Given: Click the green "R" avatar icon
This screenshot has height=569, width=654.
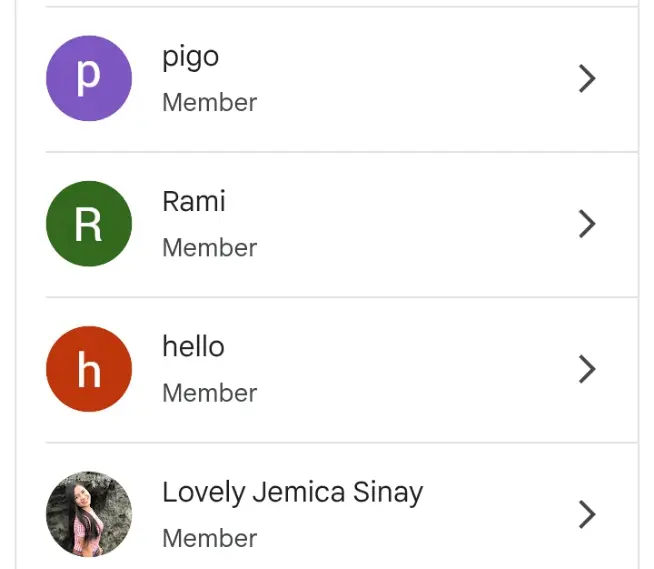Looking at the screenshot, I should (89, 224).
